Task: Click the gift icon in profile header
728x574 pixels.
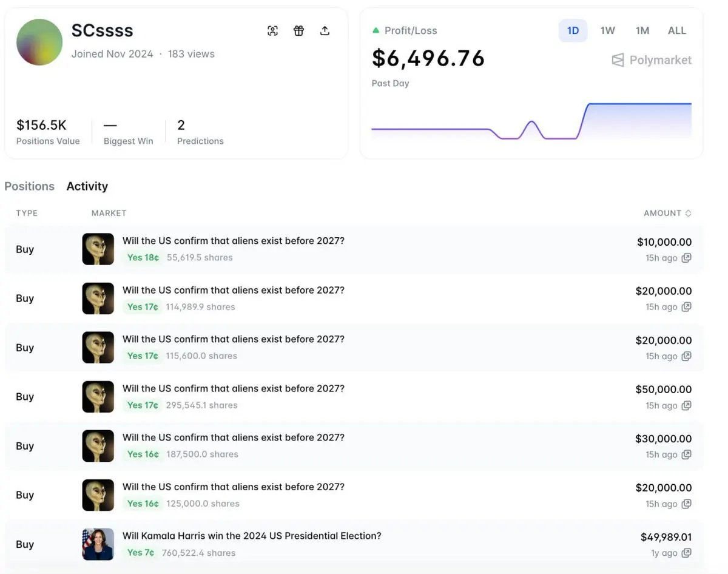Action: (x=298, y=31)
